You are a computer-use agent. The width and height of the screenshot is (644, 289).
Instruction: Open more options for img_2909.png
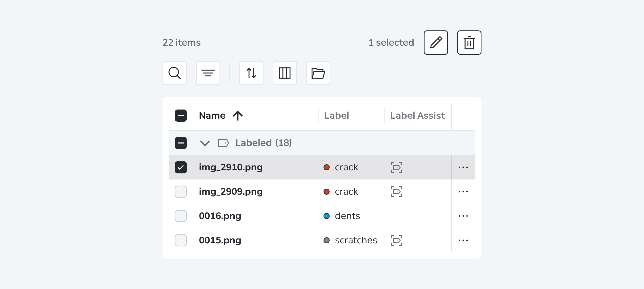[x=463, y=192]
